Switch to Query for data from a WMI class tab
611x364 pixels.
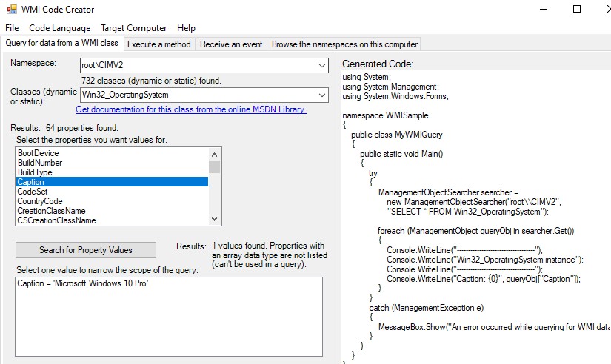tap(61, 43)
